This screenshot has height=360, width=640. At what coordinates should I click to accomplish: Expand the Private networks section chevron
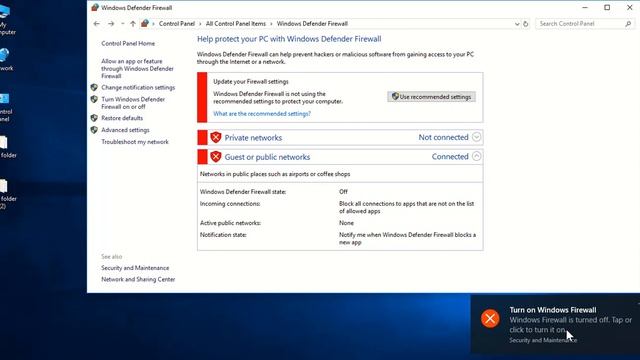(x=476, y=137)
